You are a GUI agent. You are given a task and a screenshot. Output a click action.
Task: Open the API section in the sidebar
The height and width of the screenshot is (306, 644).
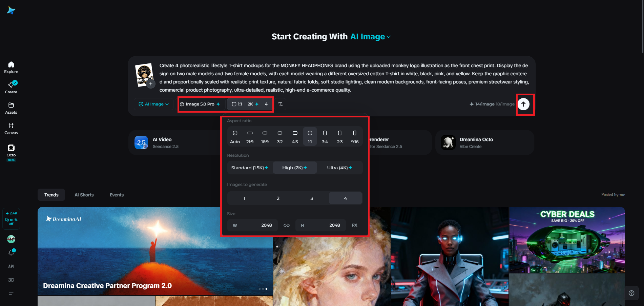[11, 266]
